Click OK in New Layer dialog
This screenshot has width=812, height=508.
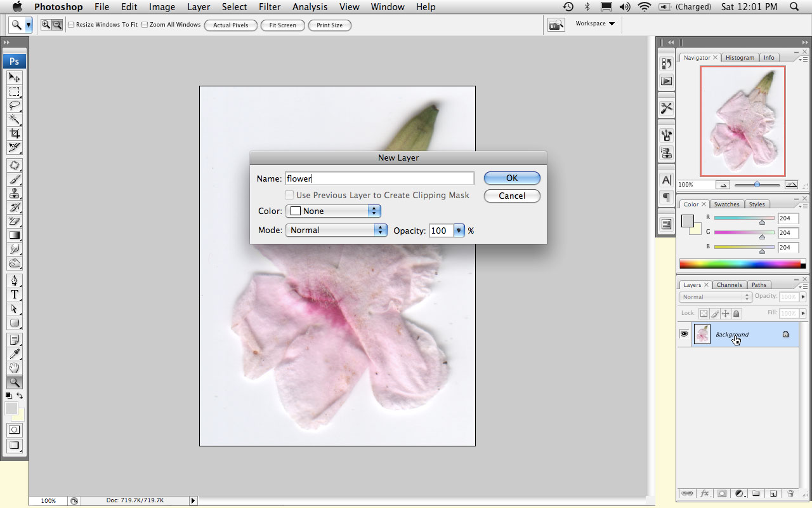click(x=511, y=178)
